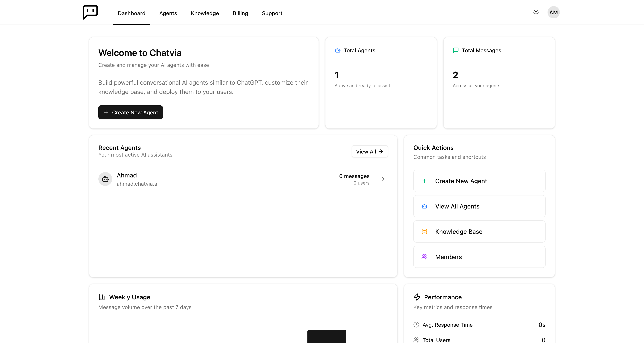The width and height of the screenshot is (644, 343).
Task: Click the blue robot icon in Quick Actions
Action: [424, 206]
